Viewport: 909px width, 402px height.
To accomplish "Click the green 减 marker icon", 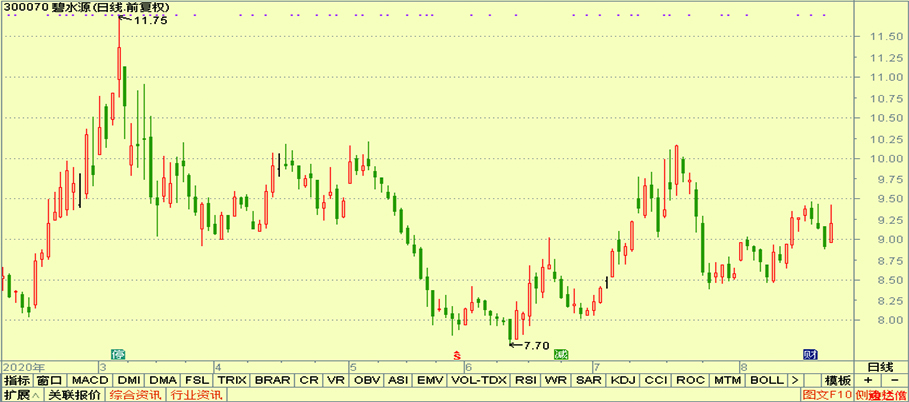I will coord(561,354).
